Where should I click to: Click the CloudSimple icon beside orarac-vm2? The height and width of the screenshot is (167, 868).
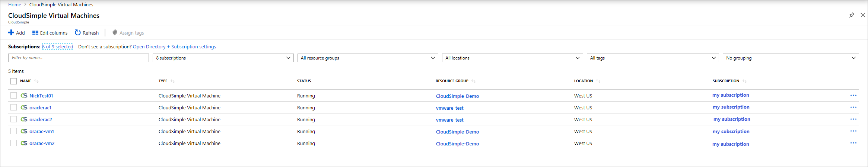tap(24, 143)
